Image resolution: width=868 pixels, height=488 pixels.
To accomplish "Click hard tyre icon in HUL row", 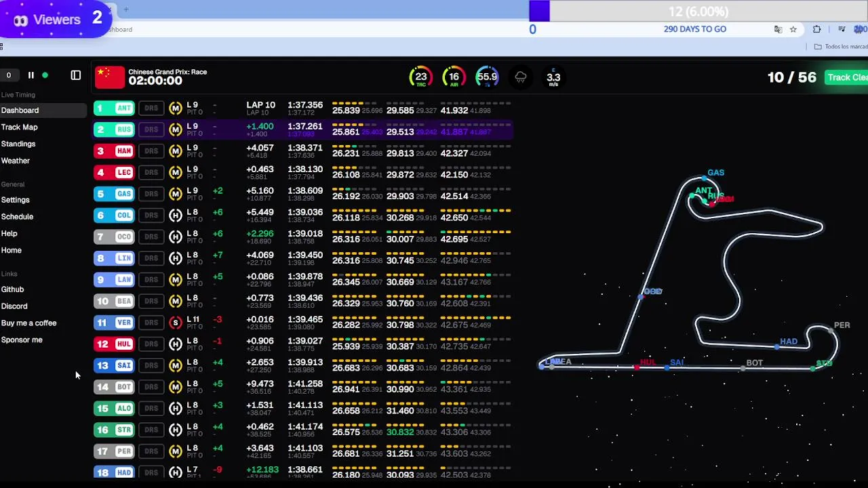I will point(176,344).
